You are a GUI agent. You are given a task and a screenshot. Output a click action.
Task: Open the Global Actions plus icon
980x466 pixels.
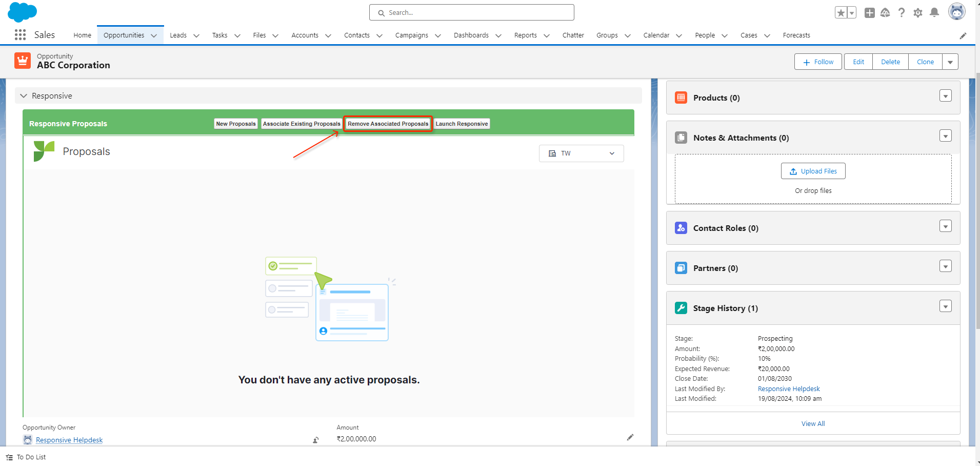[x=870, y=13]
